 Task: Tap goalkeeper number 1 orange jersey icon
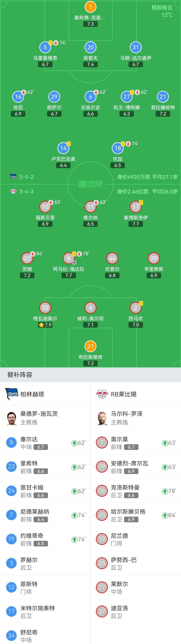tap(90, 7)
